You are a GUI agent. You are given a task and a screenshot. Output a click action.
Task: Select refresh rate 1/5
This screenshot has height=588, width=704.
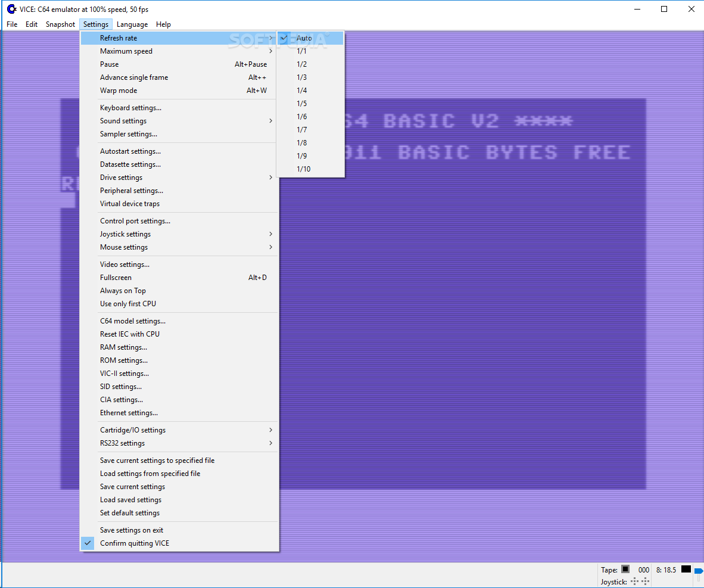click(x=310, y=103)
